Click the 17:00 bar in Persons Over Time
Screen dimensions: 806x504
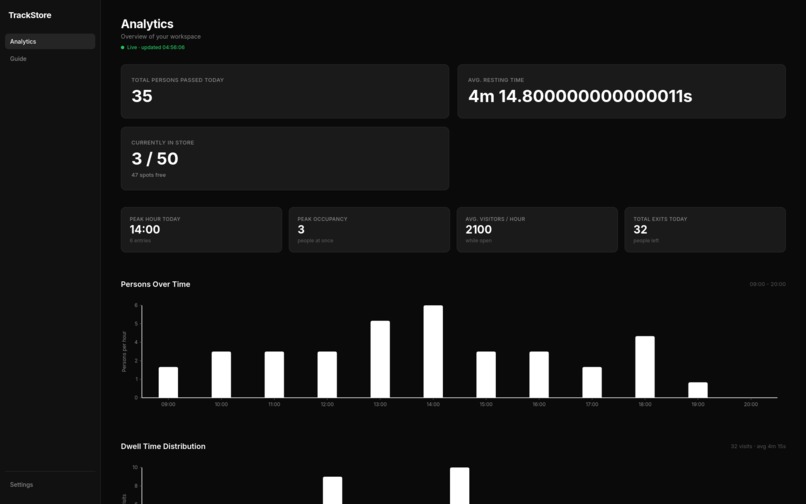tap(592, 382)
